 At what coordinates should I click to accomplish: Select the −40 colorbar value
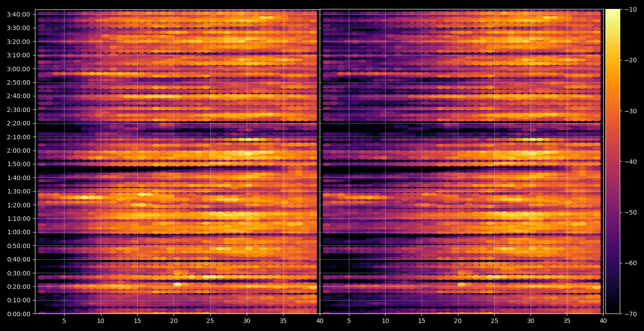tap(630, 161)
